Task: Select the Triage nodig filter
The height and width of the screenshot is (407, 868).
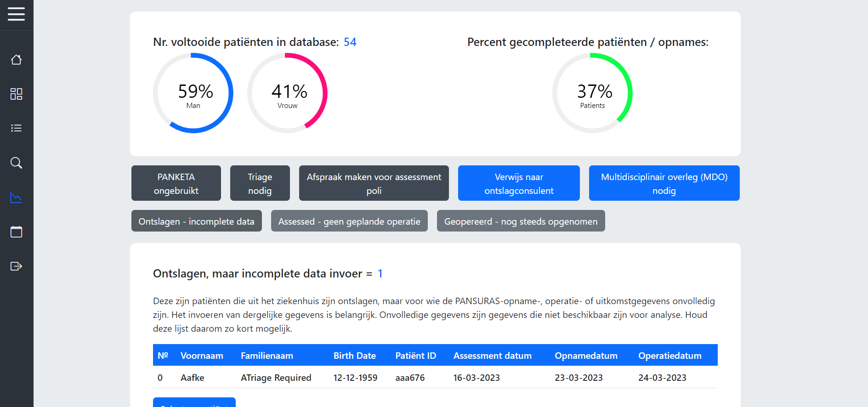Action: pyautogui.click(x=260, y=183)
